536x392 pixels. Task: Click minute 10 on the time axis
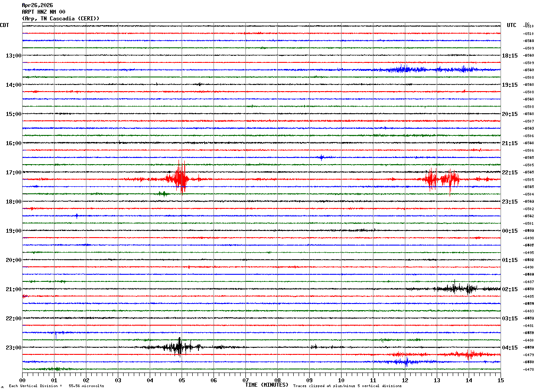(342, 380)
